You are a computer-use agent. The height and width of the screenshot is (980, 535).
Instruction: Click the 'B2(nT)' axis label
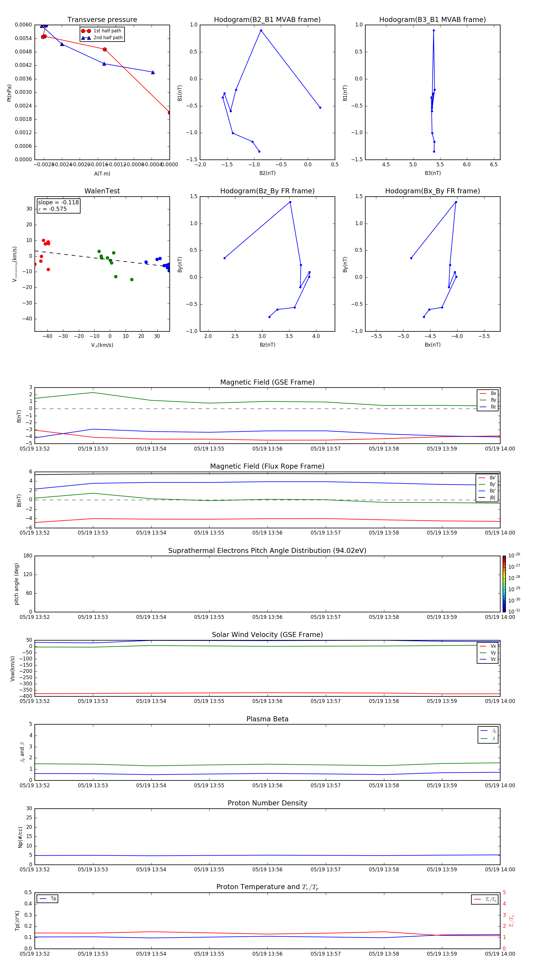click(x=267, y=173)
